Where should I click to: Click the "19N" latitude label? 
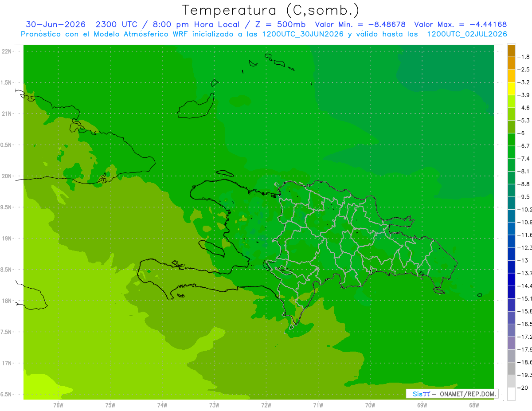point(7,239)
